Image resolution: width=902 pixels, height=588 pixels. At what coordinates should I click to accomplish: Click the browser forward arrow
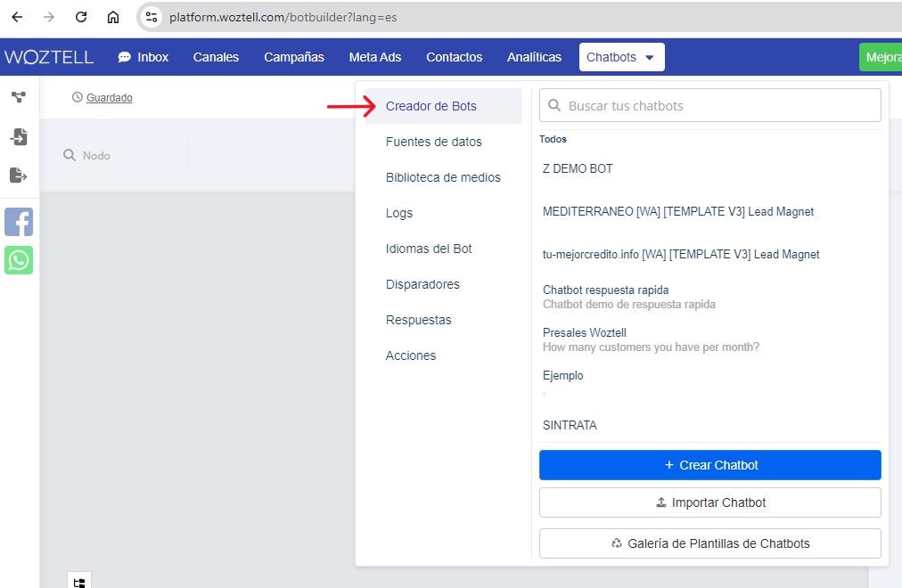pos(49,17)
